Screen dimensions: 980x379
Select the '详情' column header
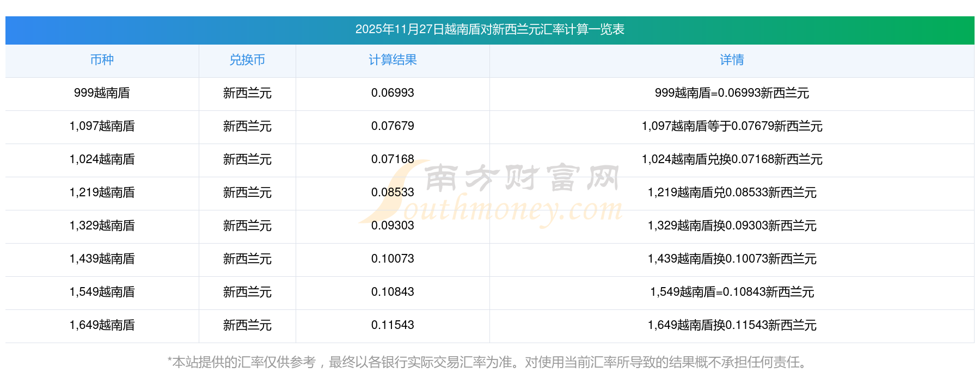[x=732, y=60]
